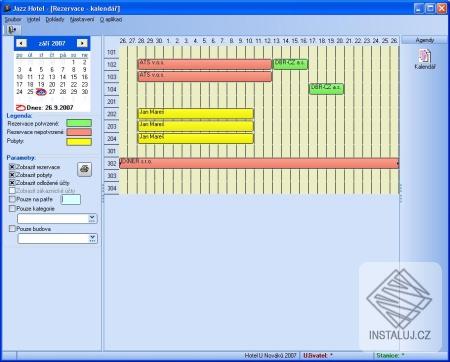
Task: Click red unconfirmed reservation legend swatch
Action: coord(79,132)
